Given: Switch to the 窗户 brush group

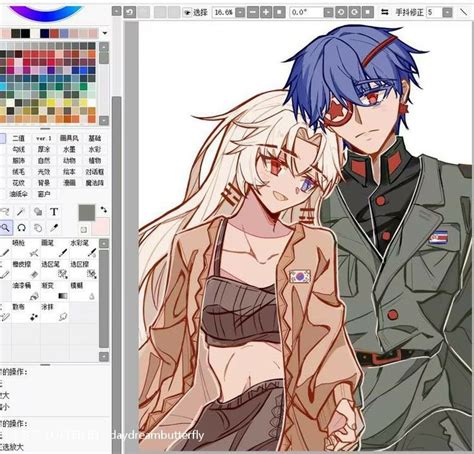Looking at the screenshot, I should 44,194.
